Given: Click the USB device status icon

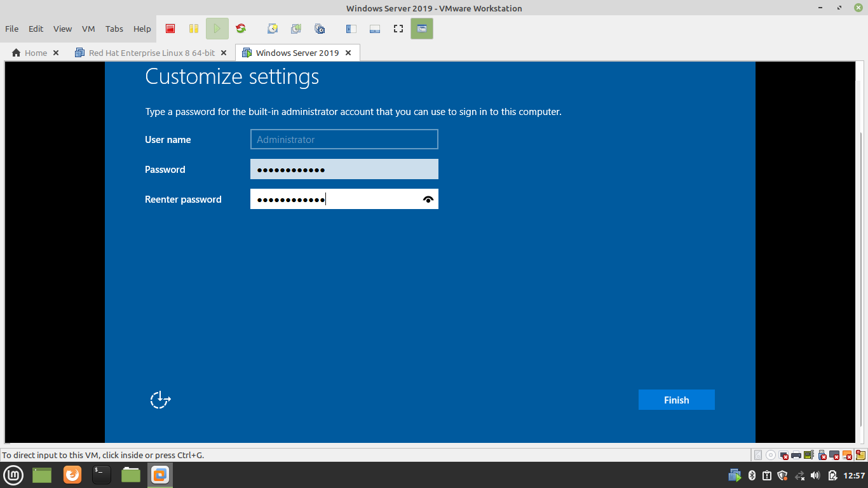Looking at the screenshot, I should tap(822, 455).
